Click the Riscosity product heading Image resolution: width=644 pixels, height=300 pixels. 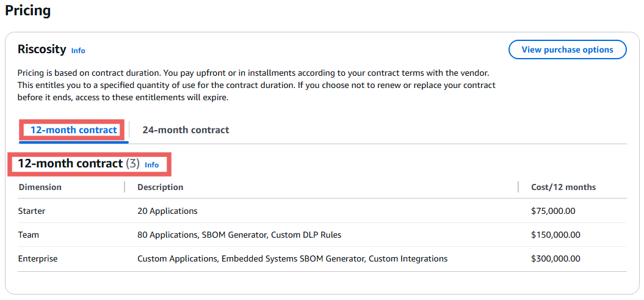[42, 49]
